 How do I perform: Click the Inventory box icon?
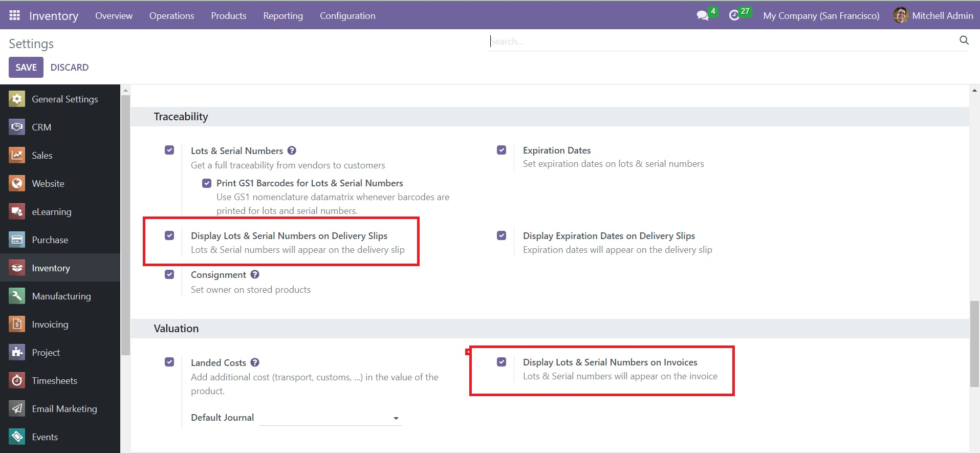click(17, 268)
